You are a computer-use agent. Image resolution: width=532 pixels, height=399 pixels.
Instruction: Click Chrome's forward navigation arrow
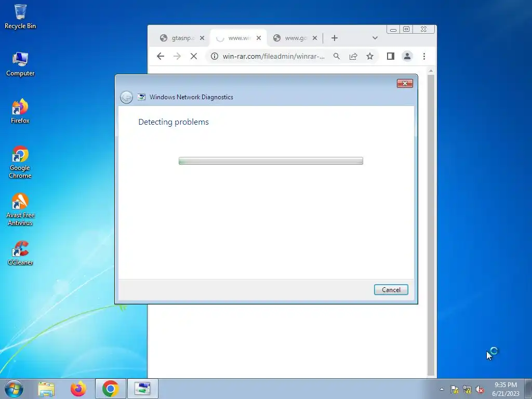[x=177, y=56]
